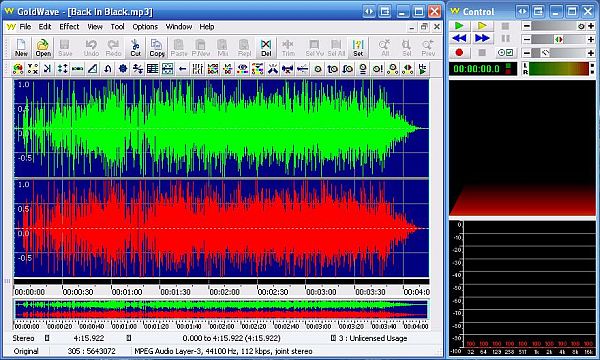Viewport: 600px width, 360px height.
Task: Open the View menu
Action: pos(95,27)
